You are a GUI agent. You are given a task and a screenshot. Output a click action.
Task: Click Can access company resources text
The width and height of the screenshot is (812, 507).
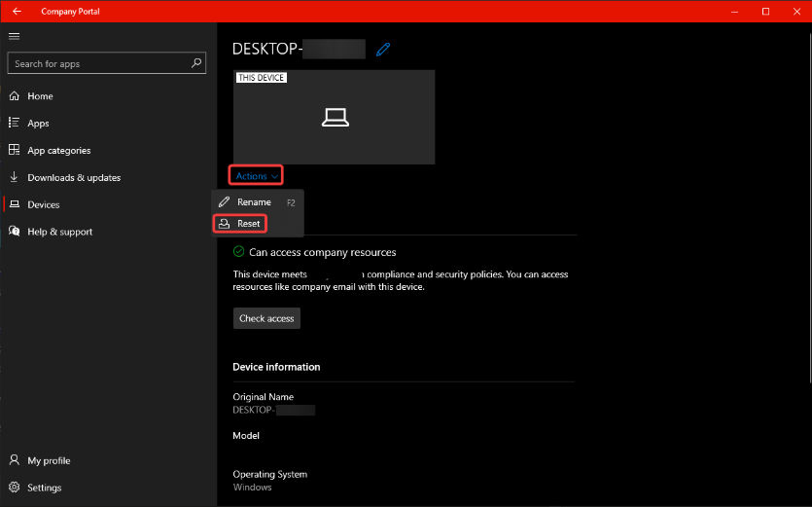point(323,252)
